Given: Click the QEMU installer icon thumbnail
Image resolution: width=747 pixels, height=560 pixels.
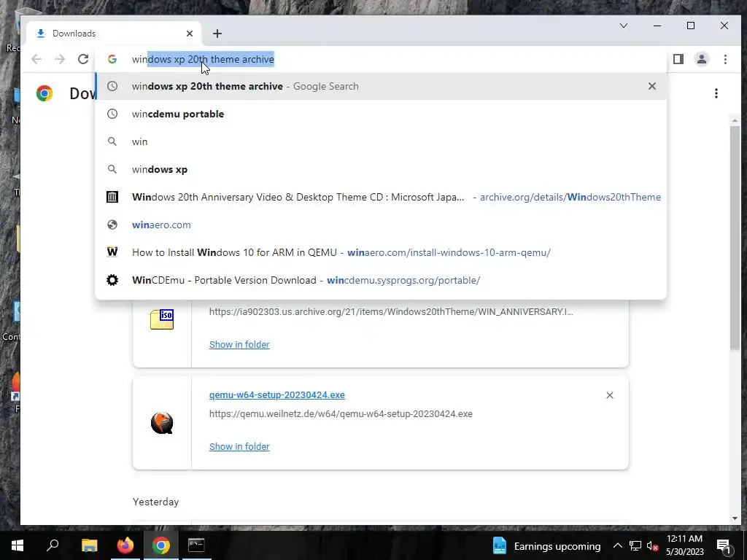Looking at the screenshot, I should click(162, 423).
